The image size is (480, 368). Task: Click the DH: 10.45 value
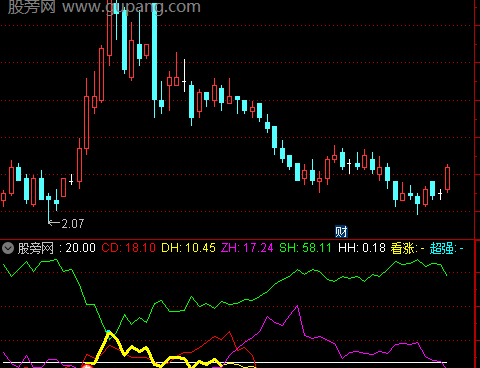pyautogui.click(x=188, y=248)
